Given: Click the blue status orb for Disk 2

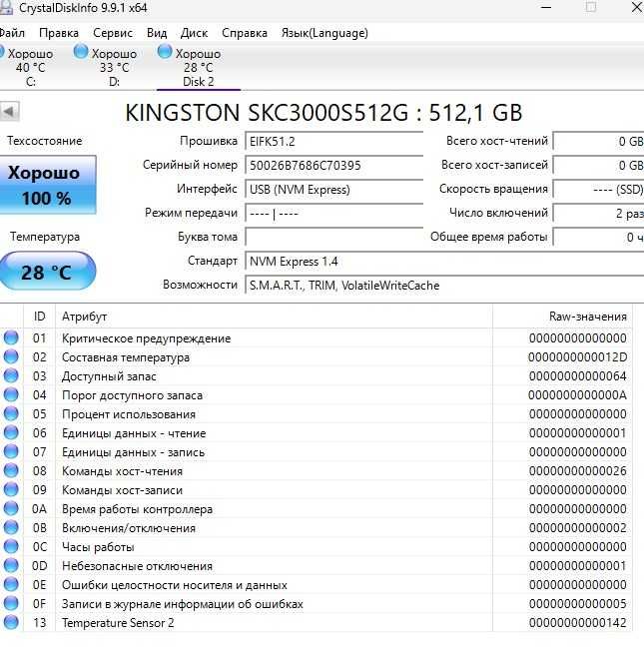Looking at the screenshot, I should pyautogui.click(x=165, y=52).
